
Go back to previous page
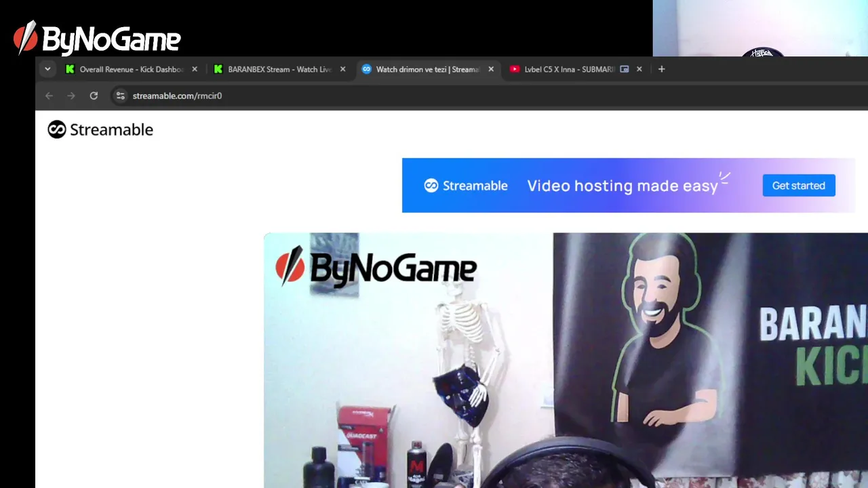click(x=49, y=96)
